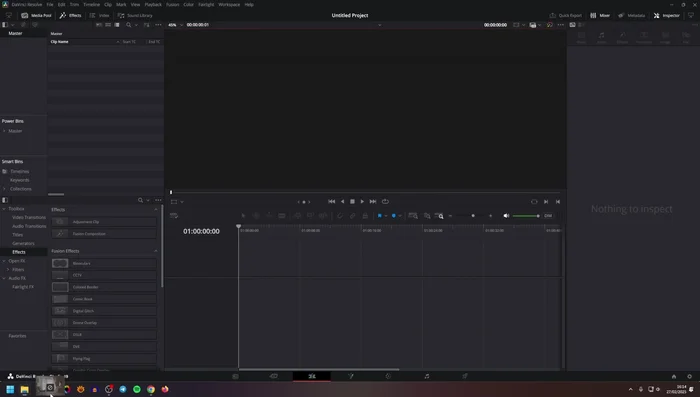The width and height of the screenshot is (700, 397).
Task: Open effects library three-dot options menu
Action: pos(158,200)
